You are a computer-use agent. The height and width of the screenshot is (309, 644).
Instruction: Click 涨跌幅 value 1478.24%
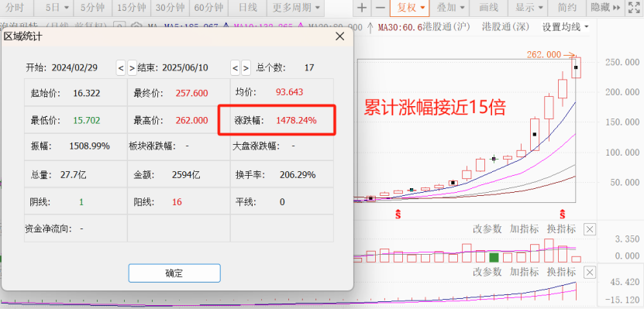pos(296,121)
